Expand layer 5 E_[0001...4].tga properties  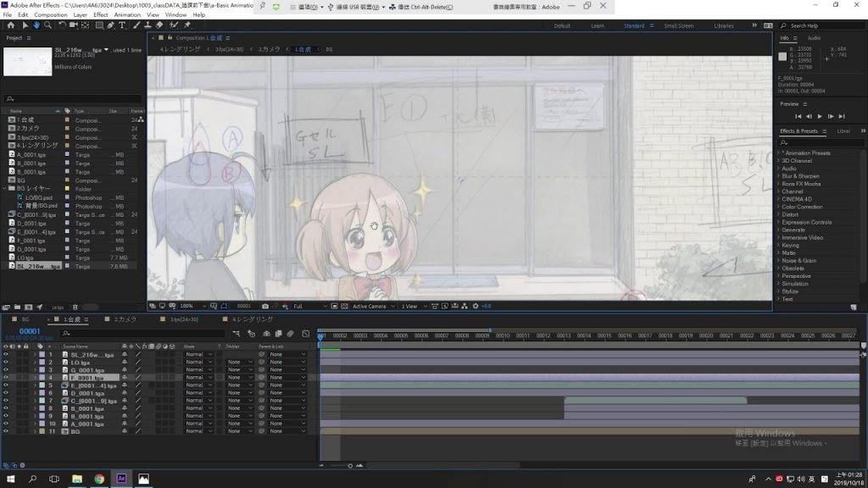[35, 385]
